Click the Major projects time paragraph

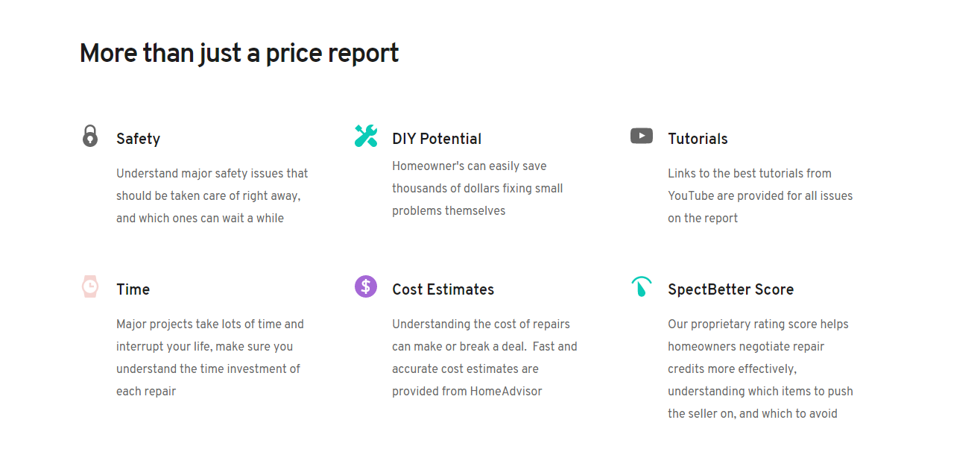(209, 357)
